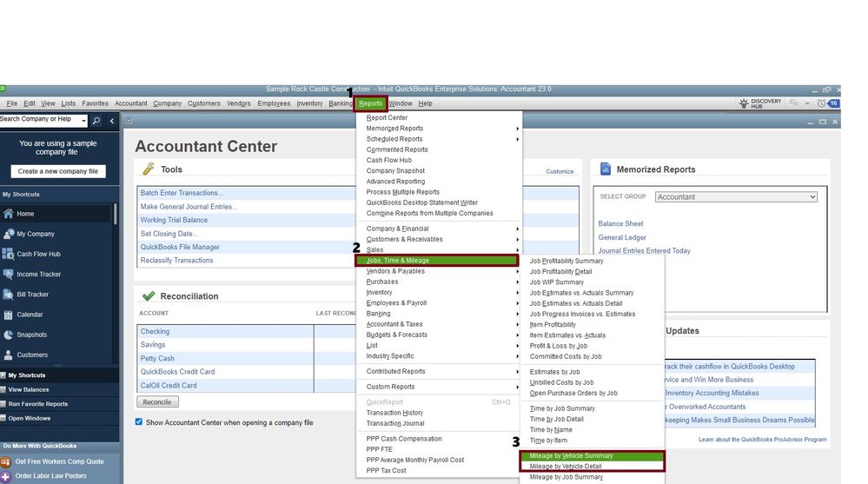Viewport: 868px width, 484px height.
Task: Open the Reports menu
Action: [x=370, y=103]
